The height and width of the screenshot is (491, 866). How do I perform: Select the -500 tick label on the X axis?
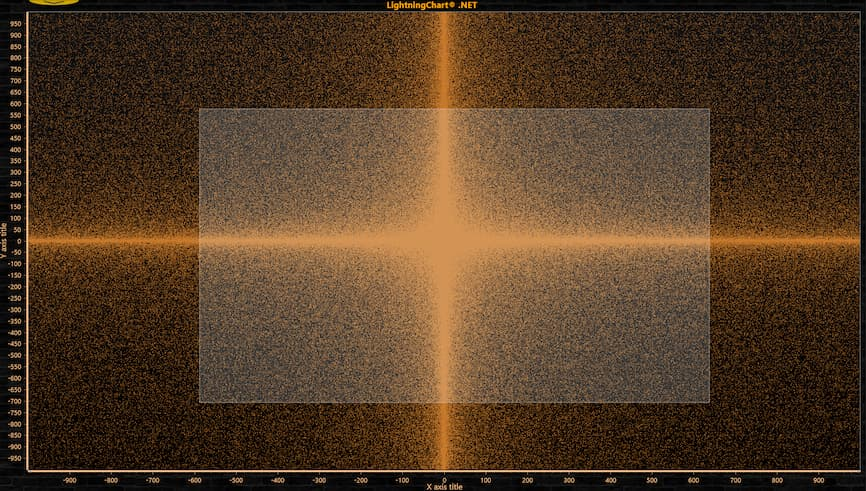click(x=236, y=478)
